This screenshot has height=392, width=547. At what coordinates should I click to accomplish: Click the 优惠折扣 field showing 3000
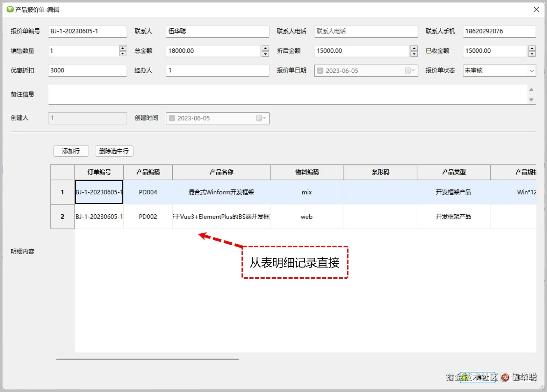[87, 70]
